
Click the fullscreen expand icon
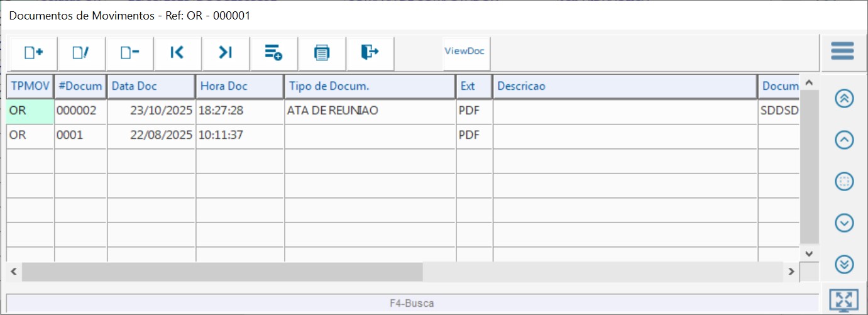pyautogui.click(x=843, y=301)
